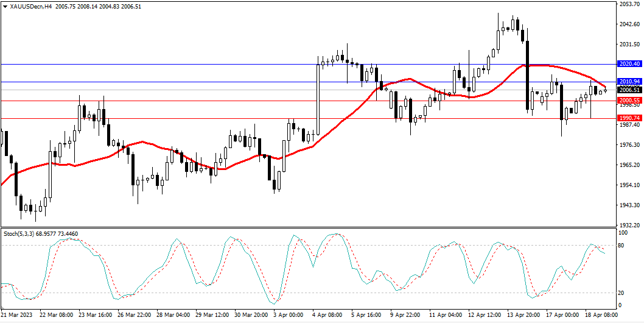Screen dimensions: 644x323
Task: Click the 29 Mar 12:00 time label
Action: tap(212, 314)
